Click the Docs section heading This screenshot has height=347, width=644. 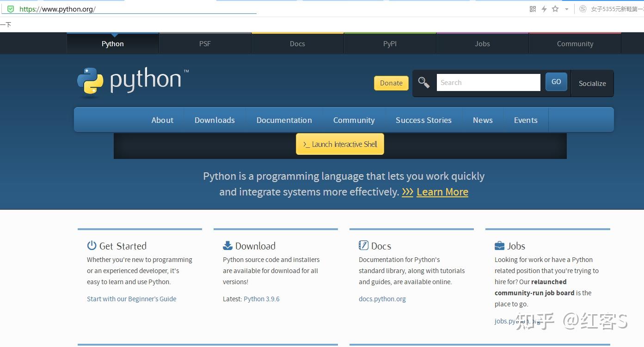point(381,246)
